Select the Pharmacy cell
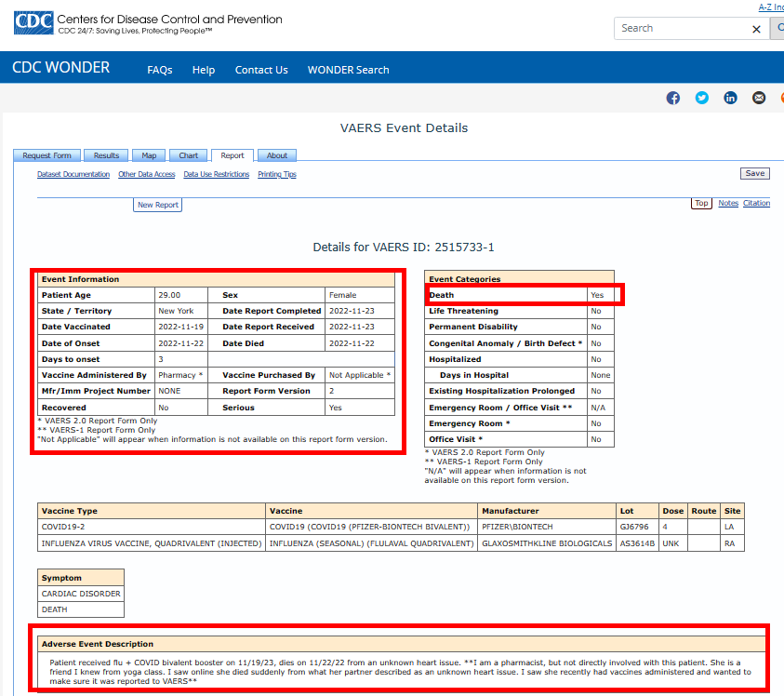 point(181,375)
